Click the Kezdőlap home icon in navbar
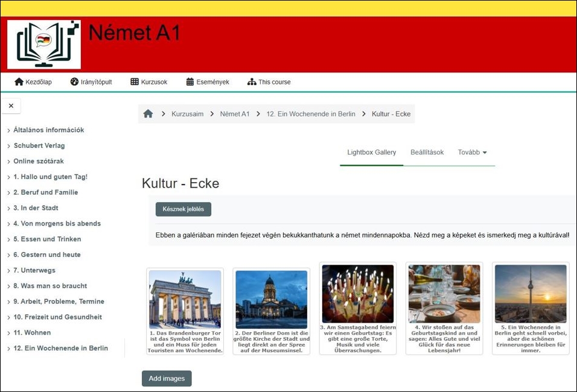 coord(19,82)
